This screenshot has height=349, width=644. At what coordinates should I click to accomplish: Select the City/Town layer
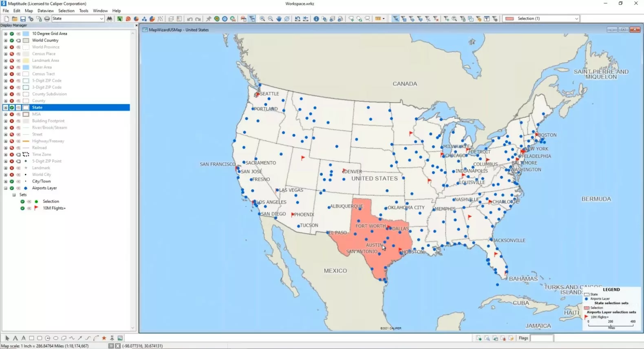(x=42, y=181)
